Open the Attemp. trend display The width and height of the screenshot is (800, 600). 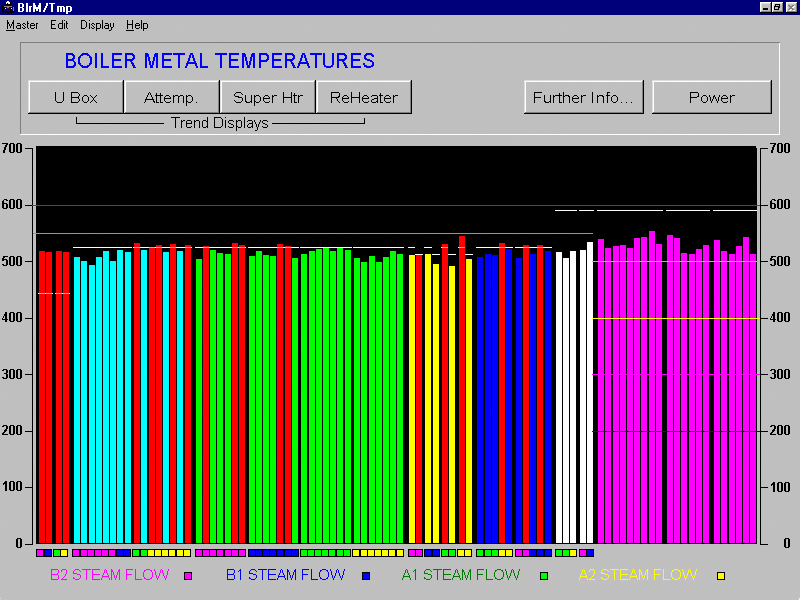(171, 97)
